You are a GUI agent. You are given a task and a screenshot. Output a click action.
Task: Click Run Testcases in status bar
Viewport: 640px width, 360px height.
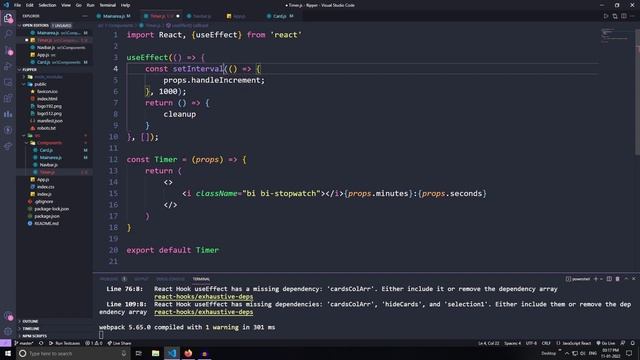[64, 343]
